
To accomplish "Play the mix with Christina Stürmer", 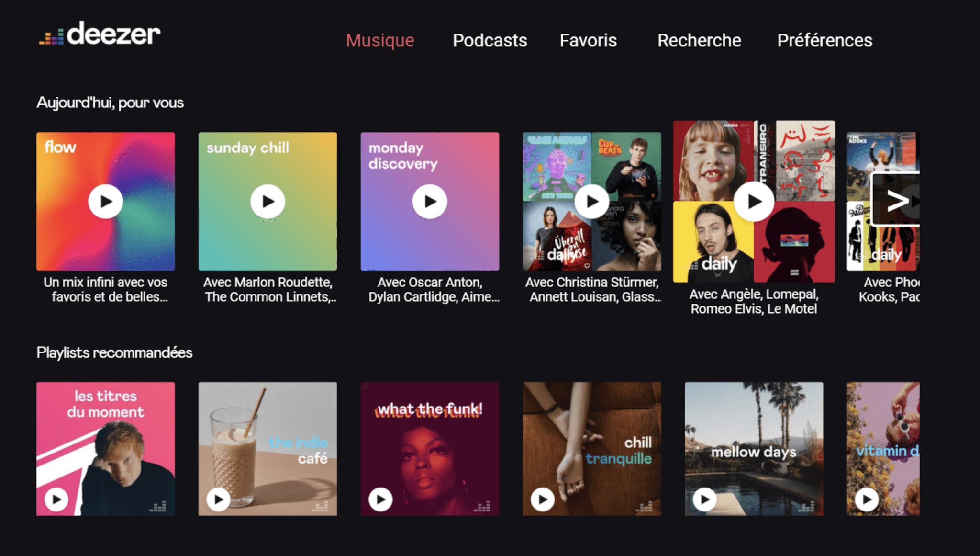I will tap(592, 201).
